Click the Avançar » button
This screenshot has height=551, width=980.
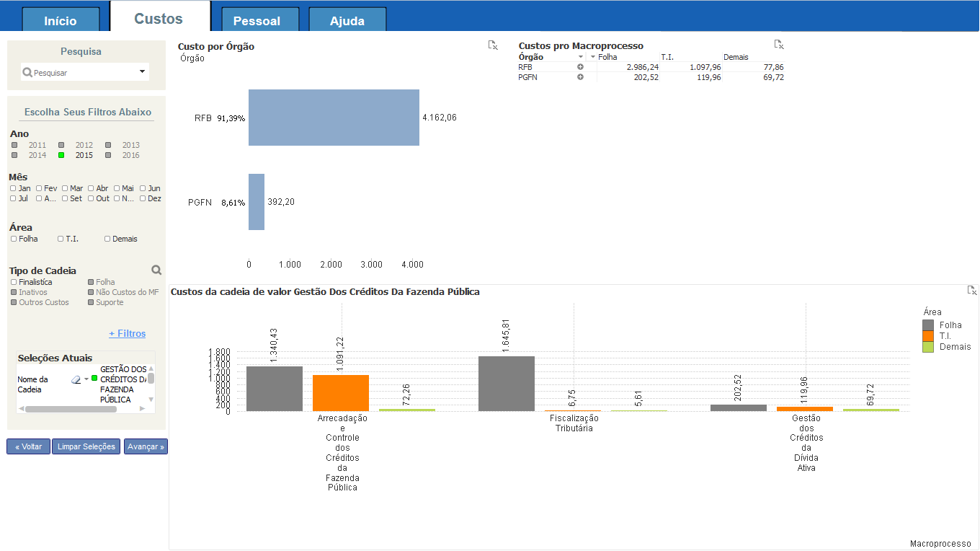point(146,446)
